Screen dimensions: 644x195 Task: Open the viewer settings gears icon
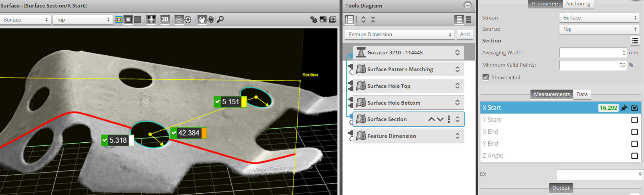point(313,19)
